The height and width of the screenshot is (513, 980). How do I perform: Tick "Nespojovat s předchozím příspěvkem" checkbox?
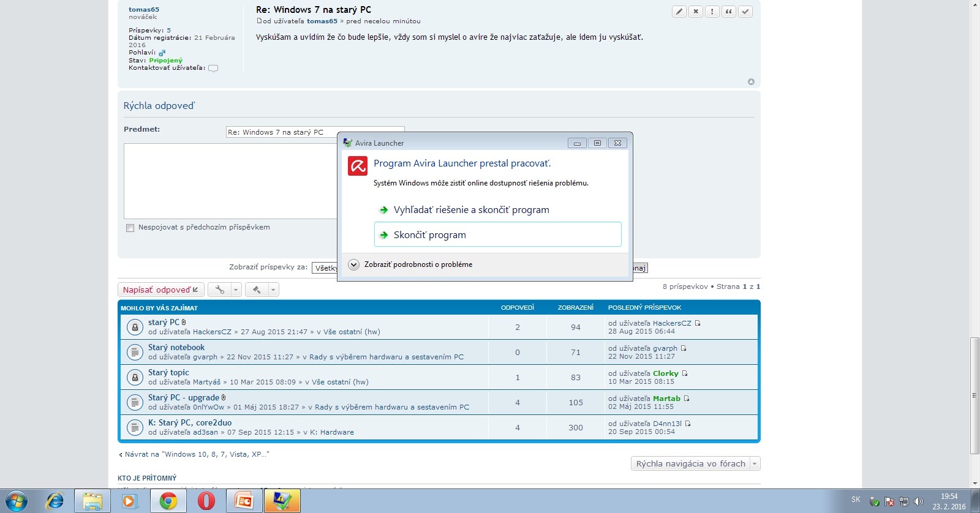pos(130,228)
